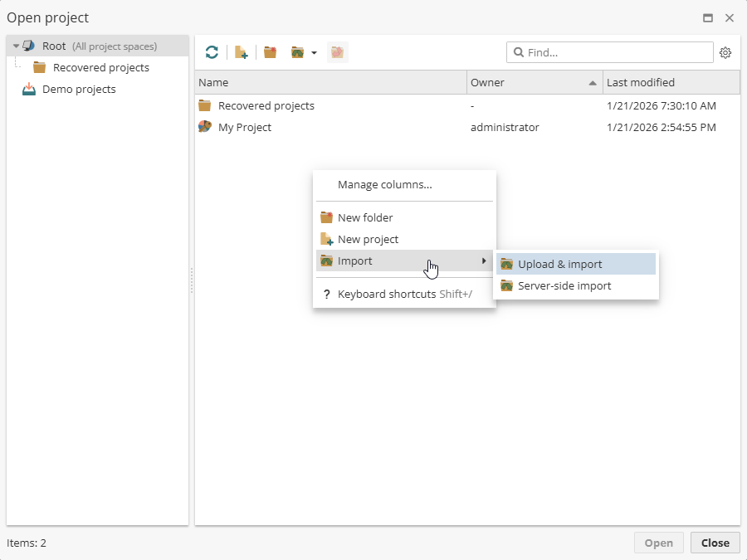This screenshot has width=747, height=560.
Task: Click the Import toolbar icon
Action: 297,52
